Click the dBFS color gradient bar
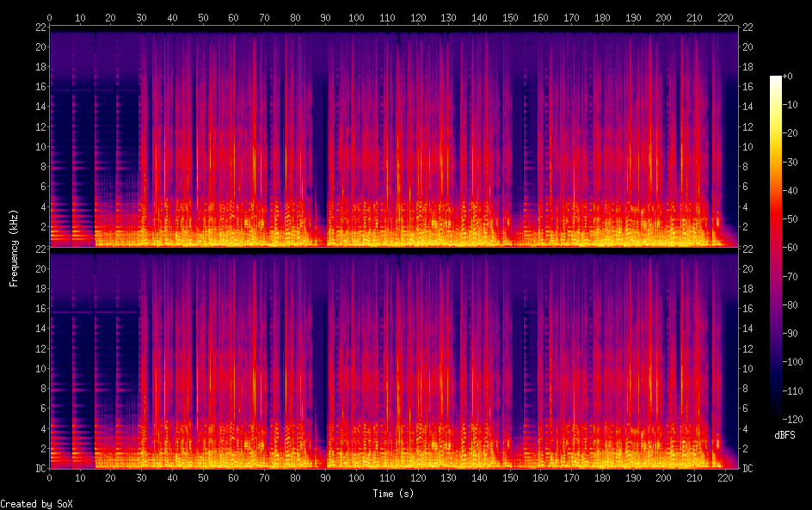Viewport: 812px width, 510px height. (x=775, y=248)
